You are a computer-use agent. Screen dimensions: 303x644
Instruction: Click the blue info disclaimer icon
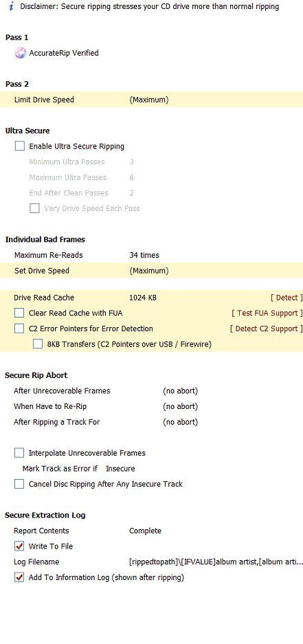pos(11,7)
